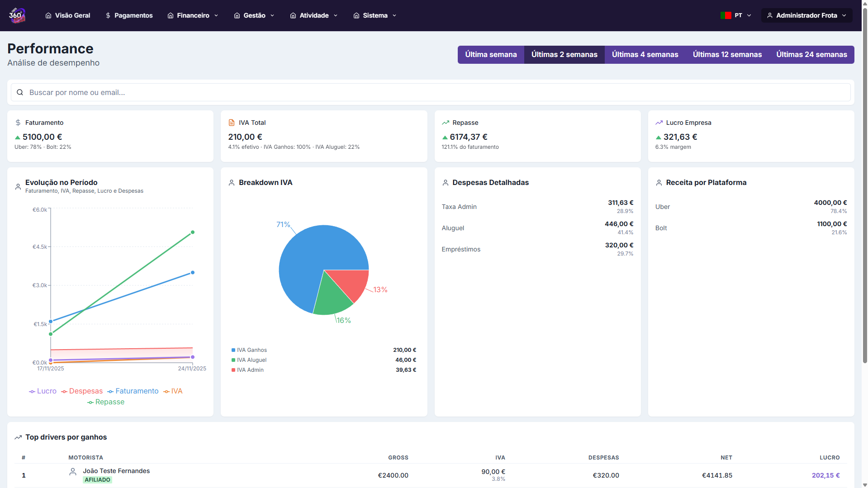Click the Última semana period button
This screenshot has height=488, width=868.
[491, 55]
